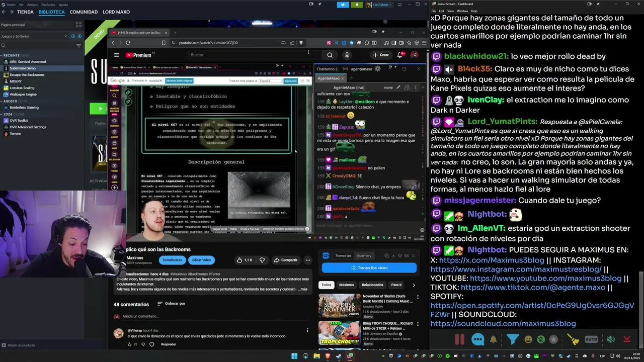
Task: Select the Todos filter chip
Action: click(327, 285)
